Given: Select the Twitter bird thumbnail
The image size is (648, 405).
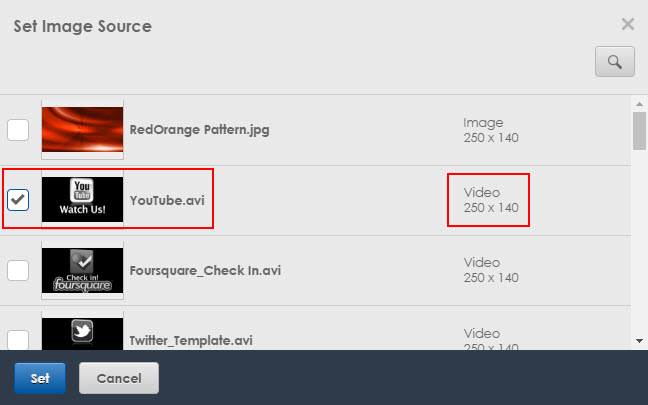Looking at the screenshot, I should [82, 334].
